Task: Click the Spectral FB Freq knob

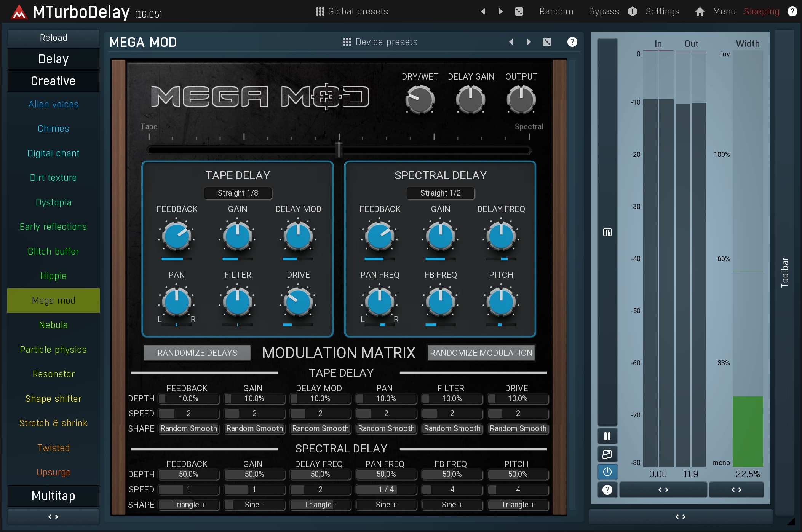Action: pos(441,302)
